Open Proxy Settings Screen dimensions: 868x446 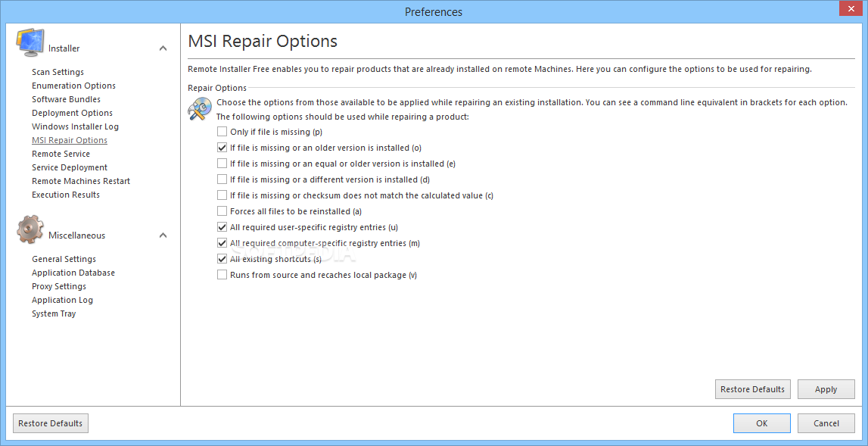[x=59, y=286]
